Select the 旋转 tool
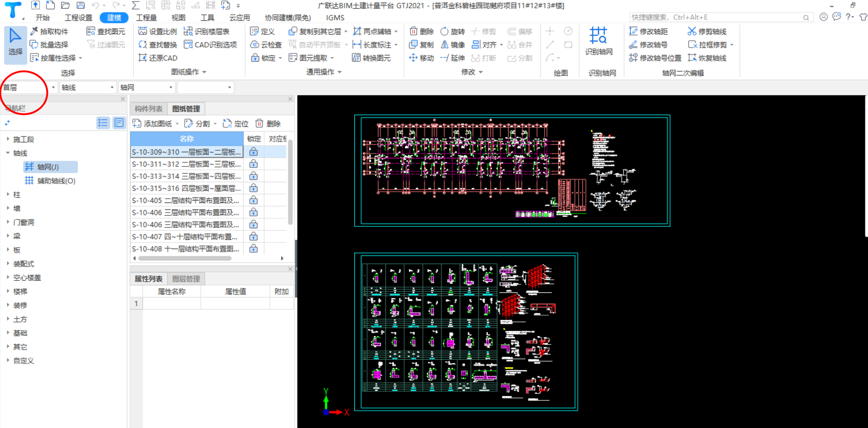The height and width of the screenshot is (428, 868). click(x=452, y=31)
